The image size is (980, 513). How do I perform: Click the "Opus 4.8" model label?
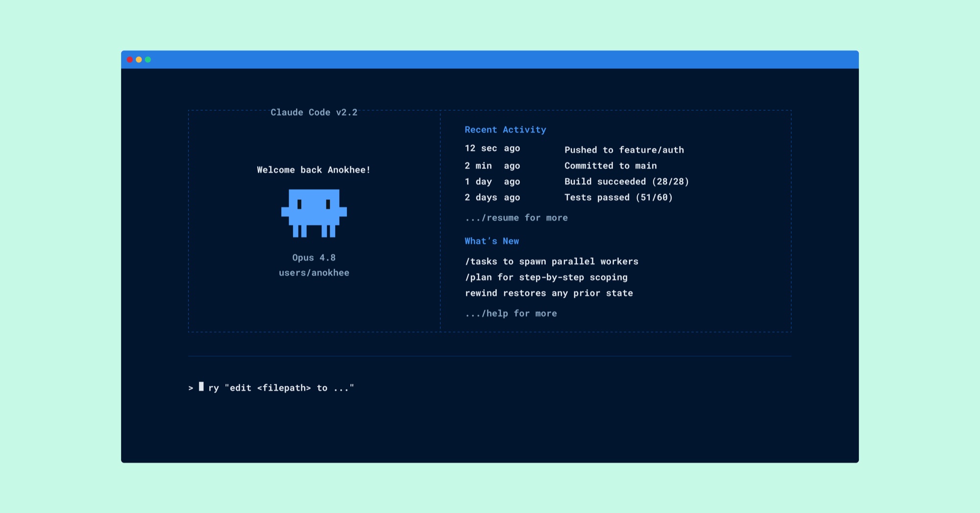(x=314, y=257)
